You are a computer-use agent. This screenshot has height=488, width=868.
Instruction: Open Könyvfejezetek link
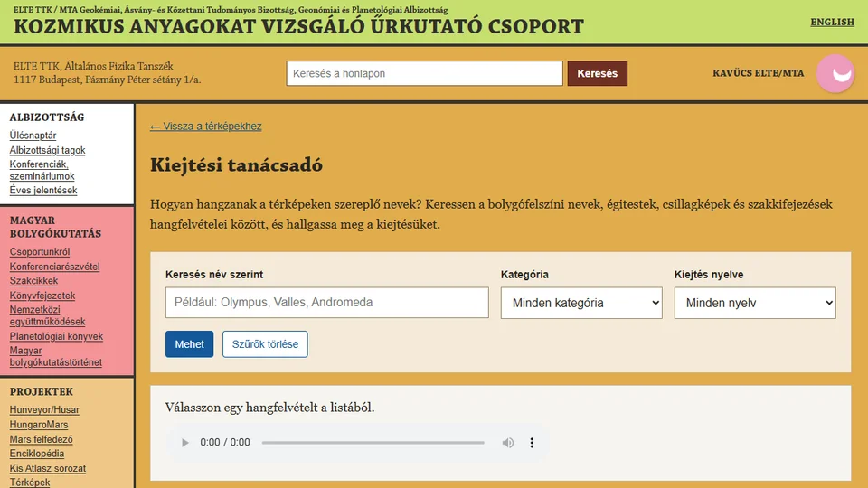click(x=42, y=296)
